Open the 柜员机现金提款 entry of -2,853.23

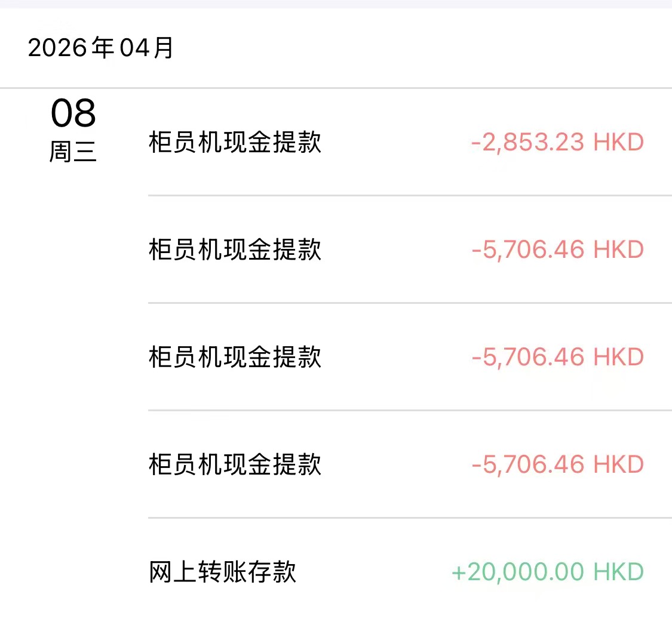(x=235, y=143)
